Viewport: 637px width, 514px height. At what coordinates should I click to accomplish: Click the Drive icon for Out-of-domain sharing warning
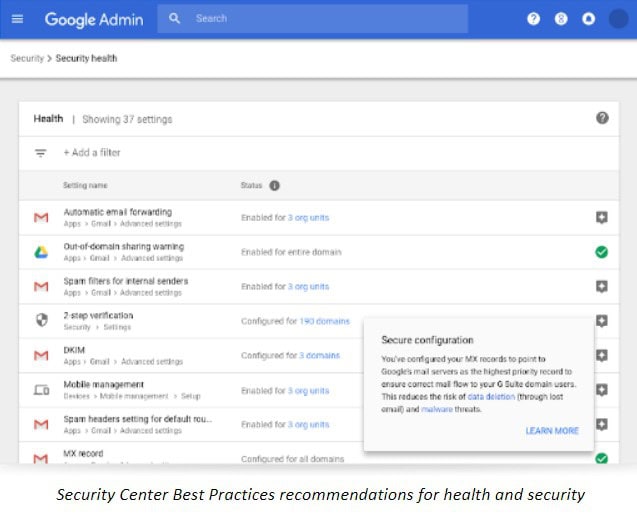click(41, 252)
